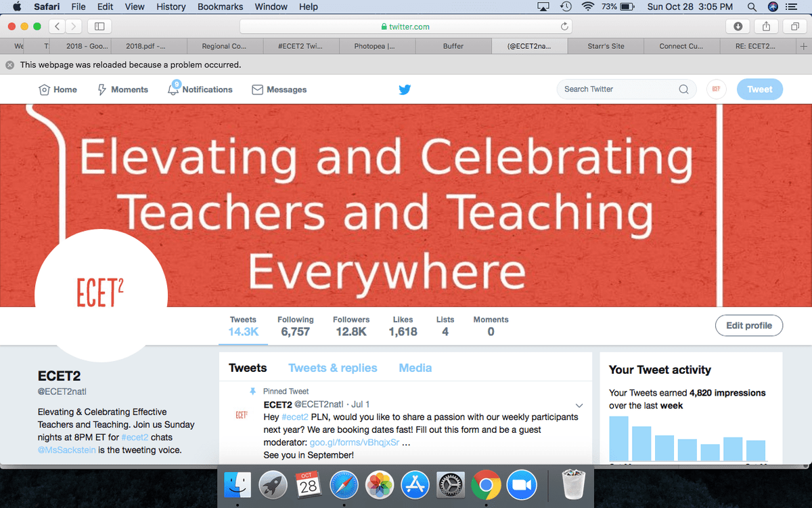Click the search magnifier in Search Twitter
This screenshot has height=508, width=812.
[684, 89]
